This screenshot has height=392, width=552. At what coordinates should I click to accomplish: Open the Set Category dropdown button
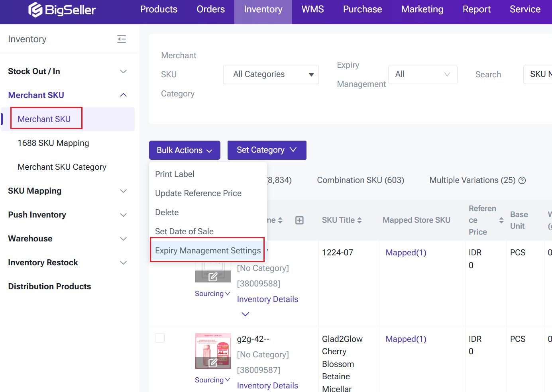pyautogui.click(x=267, y=150)
